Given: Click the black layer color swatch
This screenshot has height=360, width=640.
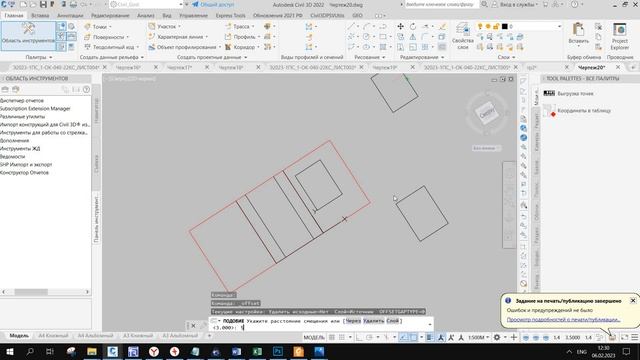Looking at the screenshot, I should [504, 26].
